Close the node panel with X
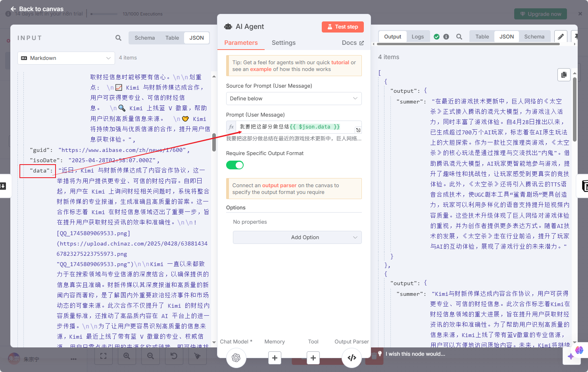The height and width of the screenshot is (372, 588). tap(580, 13)
